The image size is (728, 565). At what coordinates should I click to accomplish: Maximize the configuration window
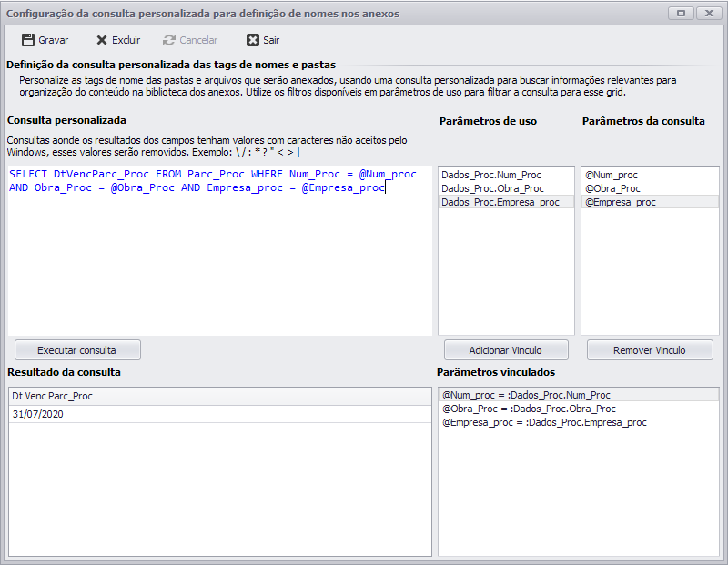pos(680,14)
